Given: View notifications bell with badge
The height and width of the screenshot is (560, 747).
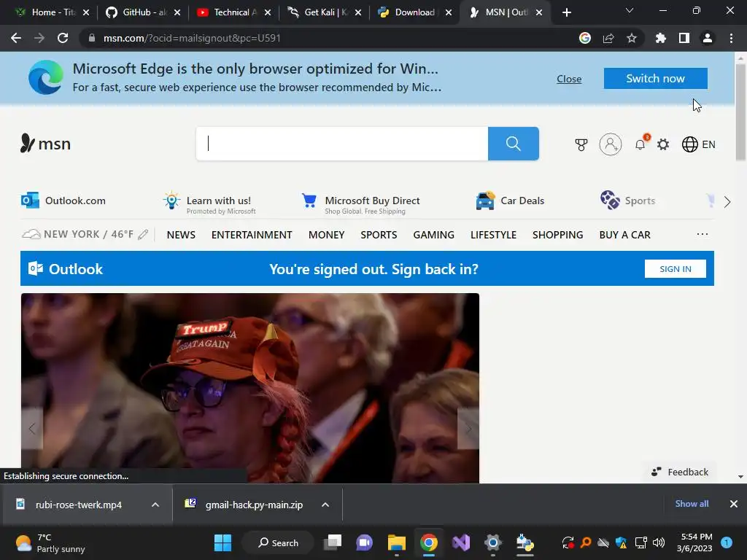Looking at the screenshot, I should click(x=641, y=144).
